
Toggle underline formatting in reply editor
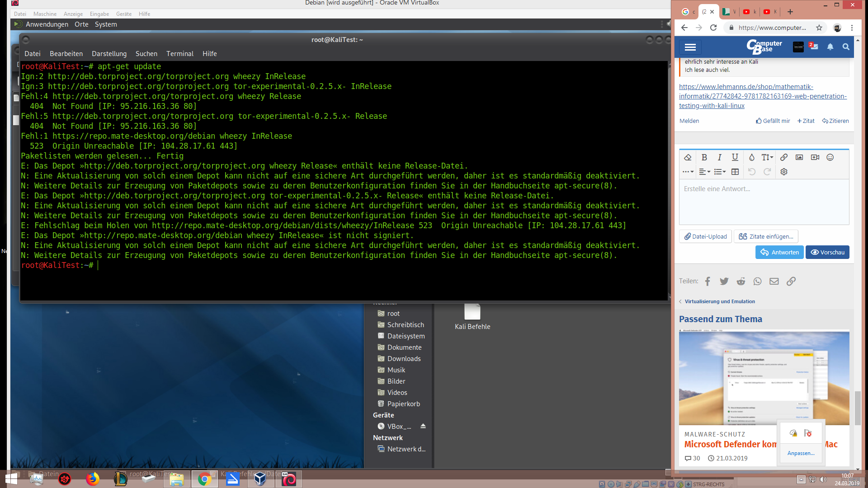pos(735,157)
